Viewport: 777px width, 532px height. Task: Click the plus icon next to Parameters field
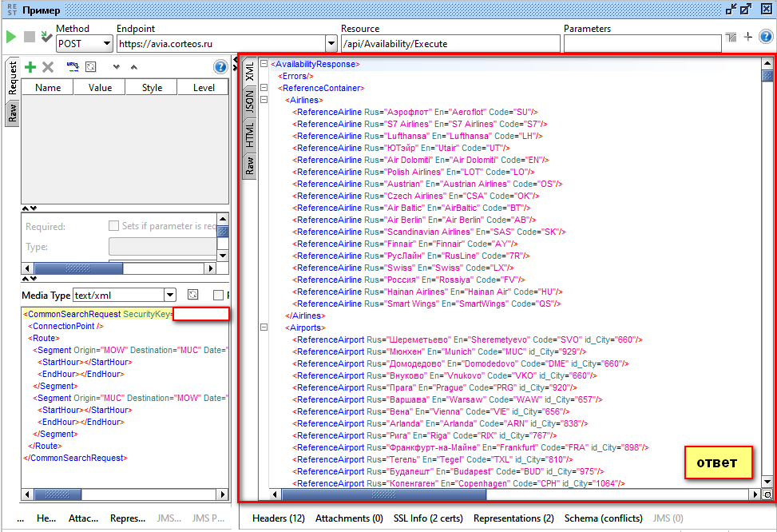click(748, 37)
